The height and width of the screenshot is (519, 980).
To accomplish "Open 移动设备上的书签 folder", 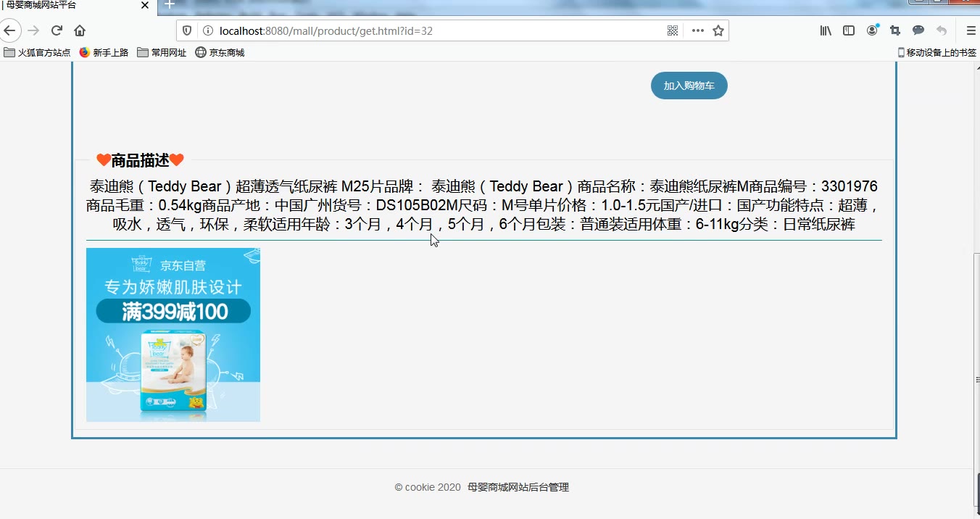I will pyautogui.click(x=937, y=52).
